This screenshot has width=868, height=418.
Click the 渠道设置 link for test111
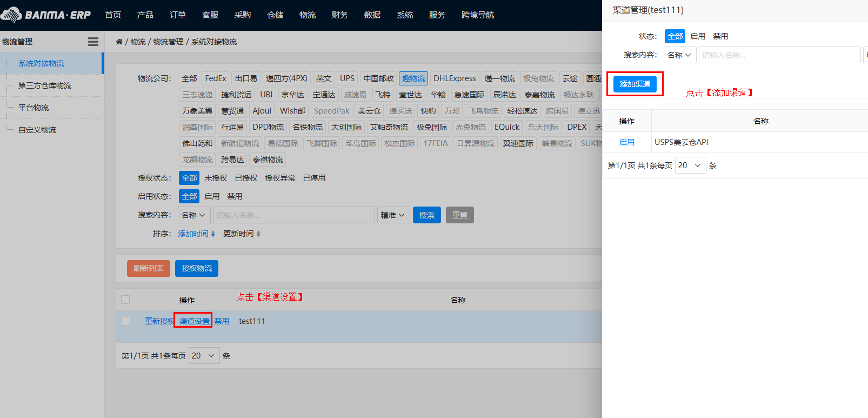(194, 321)
